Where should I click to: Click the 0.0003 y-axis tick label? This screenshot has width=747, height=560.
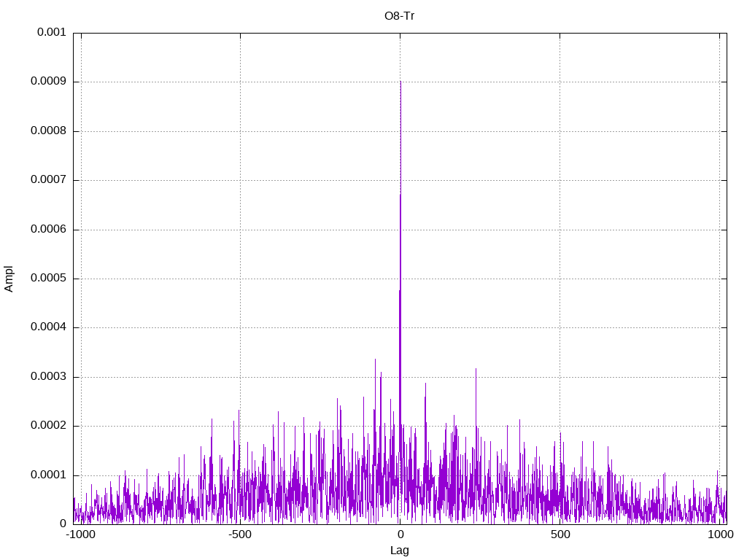coord(49,377)
